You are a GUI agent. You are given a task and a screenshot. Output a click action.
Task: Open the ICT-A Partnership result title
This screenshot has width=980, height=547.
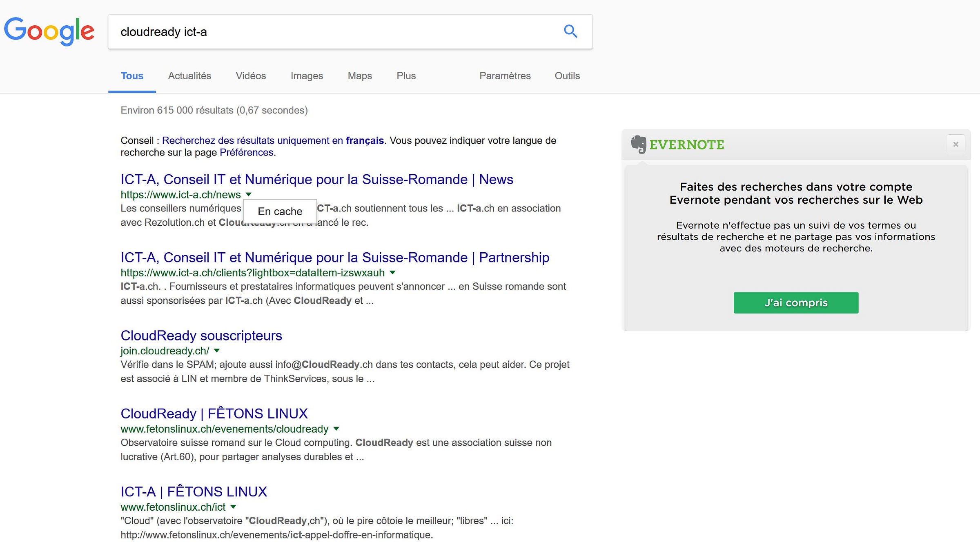(335, 257)
